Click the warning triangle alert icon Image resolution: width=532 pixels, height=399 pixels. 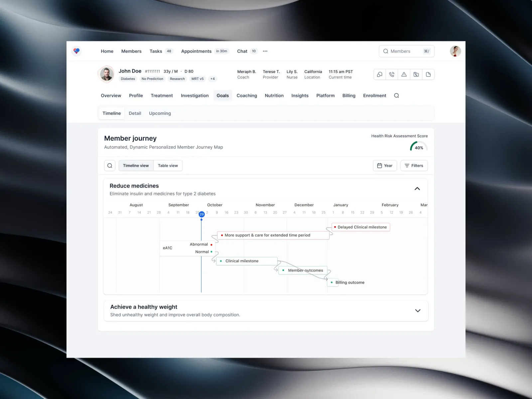[x=404, y=74]
